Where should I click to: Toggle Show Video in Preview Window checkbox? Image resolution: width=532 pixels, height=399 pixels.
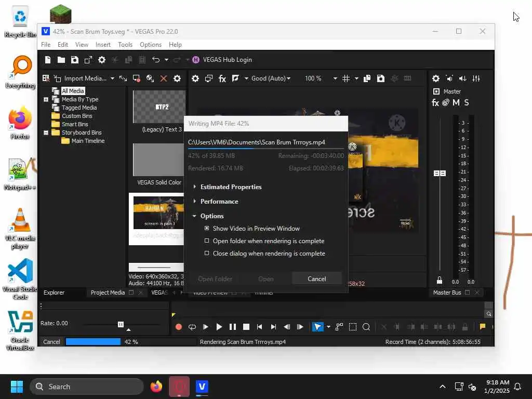[x=207, y=229]
